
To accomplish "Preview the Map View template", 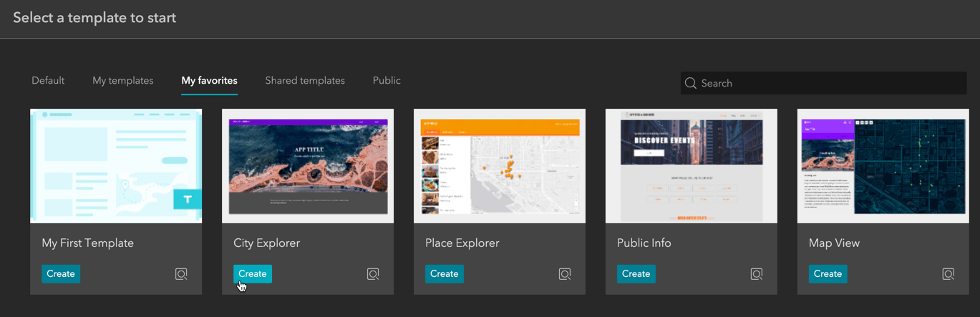I will click(x=949, y=274).
